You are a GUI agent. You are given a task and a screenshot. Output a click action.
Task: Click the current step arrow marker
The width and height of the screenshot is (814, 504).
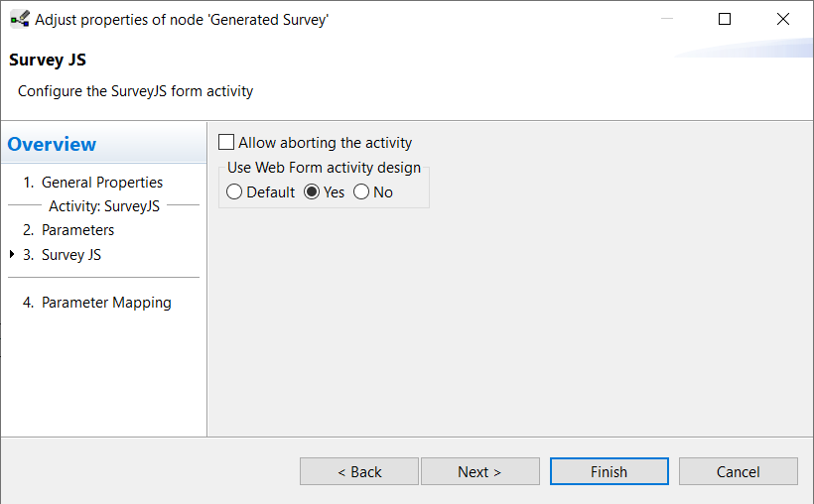point(12,254)
